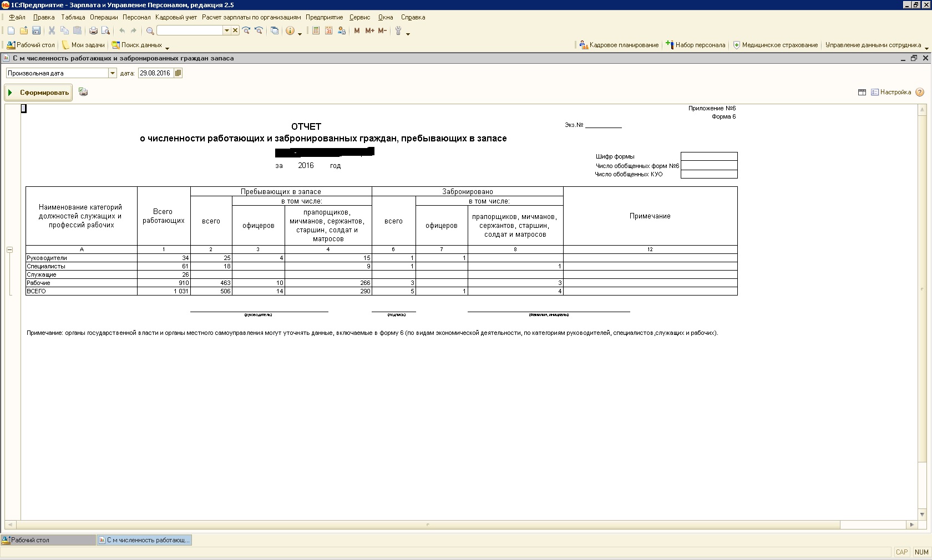932x560 pixels.
Task: Open the Calendar icon
Action: pos(329,31)
